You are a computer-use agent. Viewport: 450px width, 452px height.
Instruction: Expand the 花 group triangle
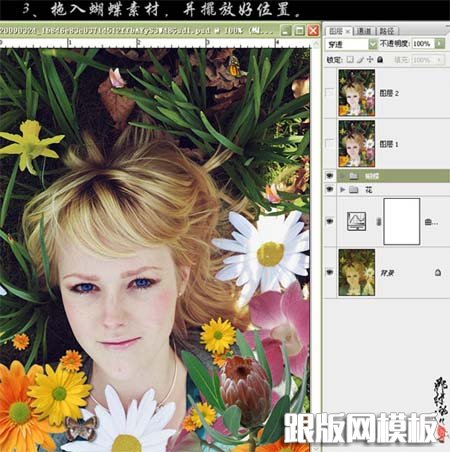pyautogui.click(x=342, y=190)
